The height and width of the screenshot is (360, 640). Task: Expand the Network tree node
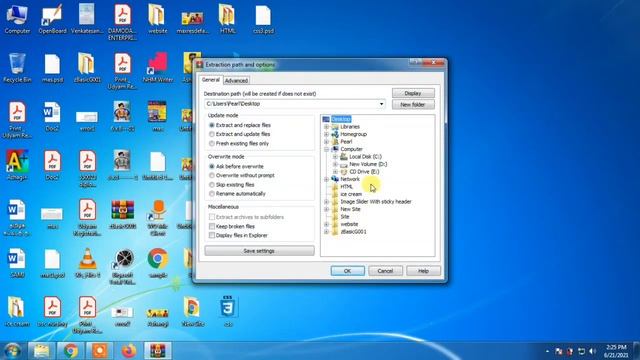click(327, 179)
